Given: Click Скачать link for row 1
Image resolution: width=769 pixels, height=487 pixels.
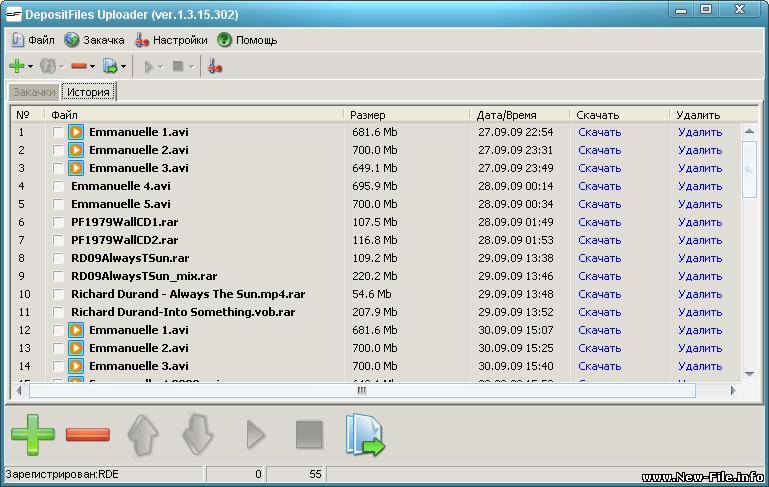Looking at the screenshot, I should point(599,132).
